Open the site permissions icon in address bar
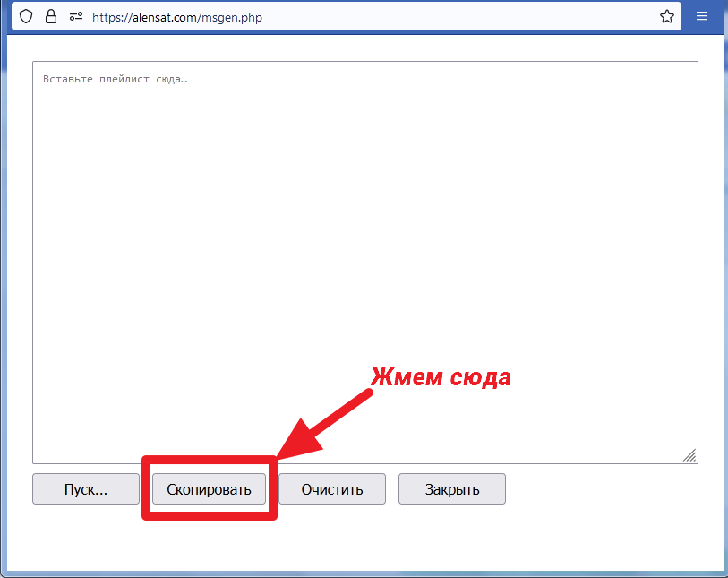The image size is (728, 578). 74,17
